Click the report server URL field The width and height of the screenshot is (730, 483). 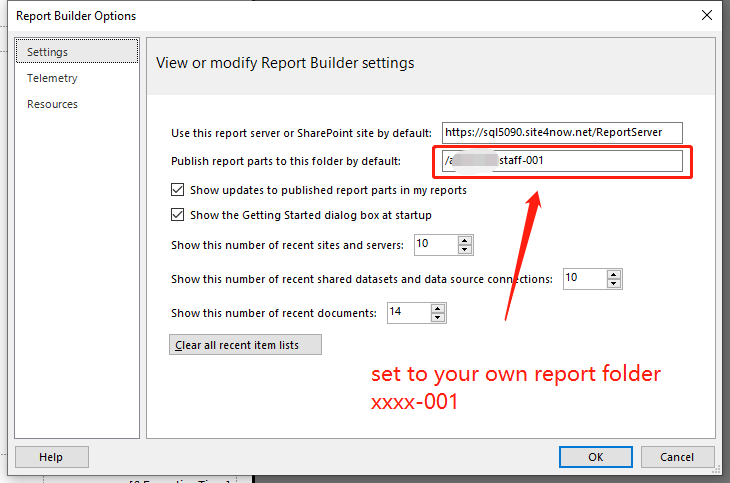coord(564,132)
